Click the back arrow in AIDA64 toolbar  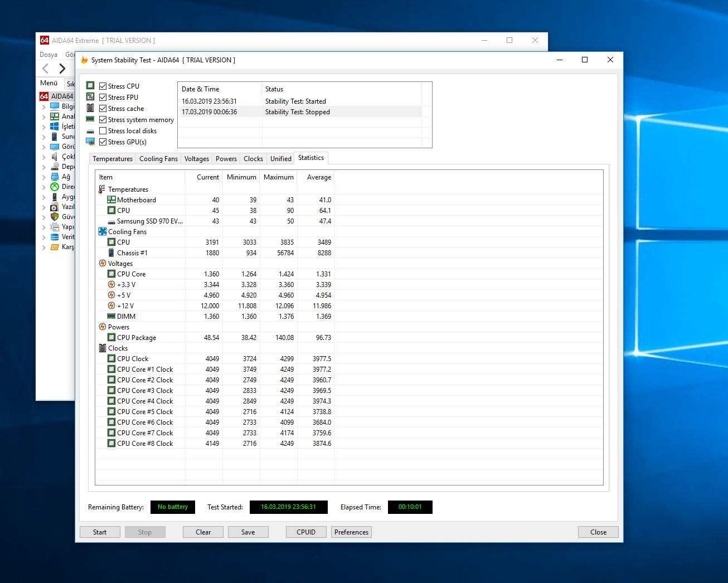(46, 69)
